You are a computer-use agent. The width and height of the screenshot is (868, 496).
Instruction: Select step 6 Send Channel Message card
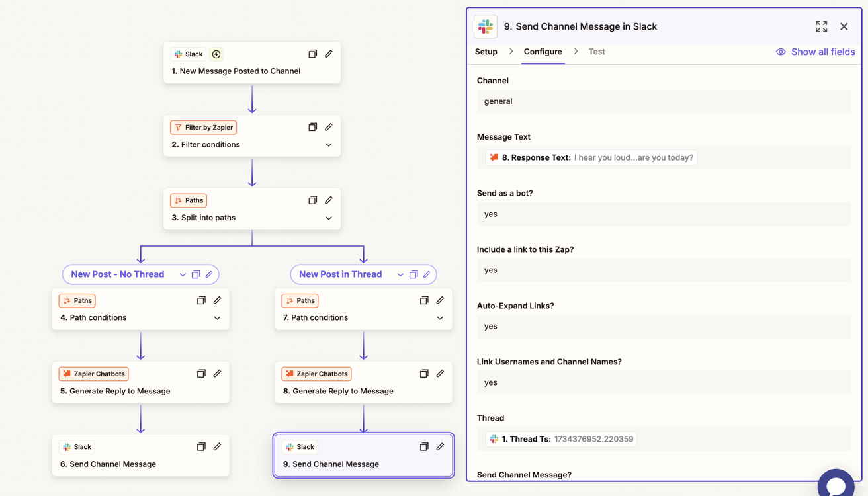(141, 456)
